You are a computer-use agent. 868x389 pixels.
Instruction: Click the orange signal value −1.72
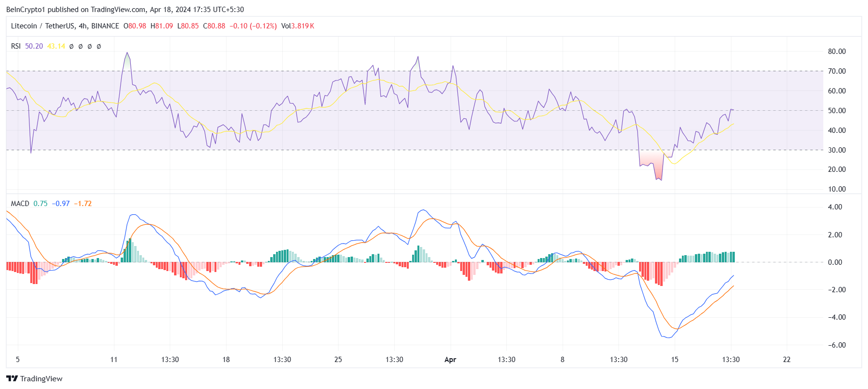point(83,204)
